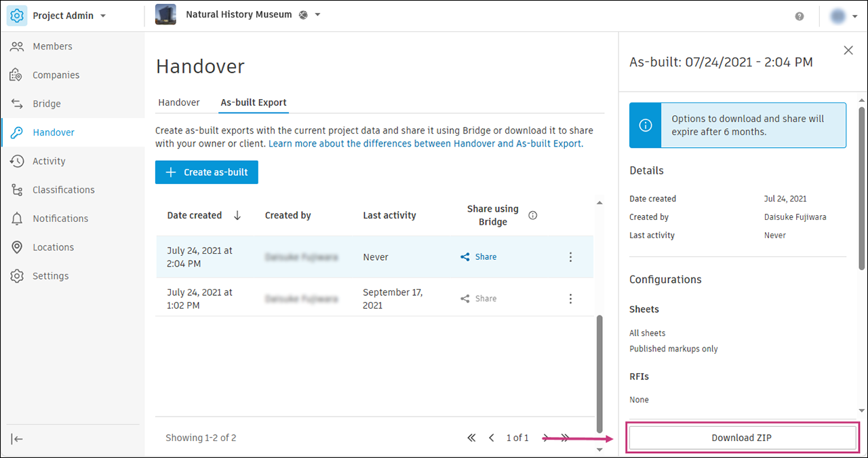The width and height of the screenshot is (868, 458).
Task: Open the help question mark icon
Action: click(x=800, y=16)
